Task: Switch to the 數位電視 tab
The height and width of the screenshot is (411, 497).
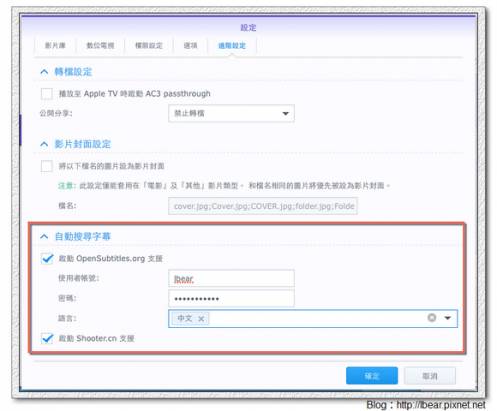Action: tap(100, 45)
